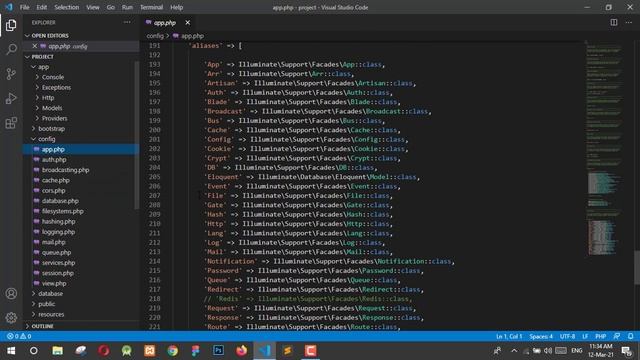Click the Visual Studio Code taskbar icon
Image resolution: width=640 pixels, height=360 pixels.
pos(264,351)
